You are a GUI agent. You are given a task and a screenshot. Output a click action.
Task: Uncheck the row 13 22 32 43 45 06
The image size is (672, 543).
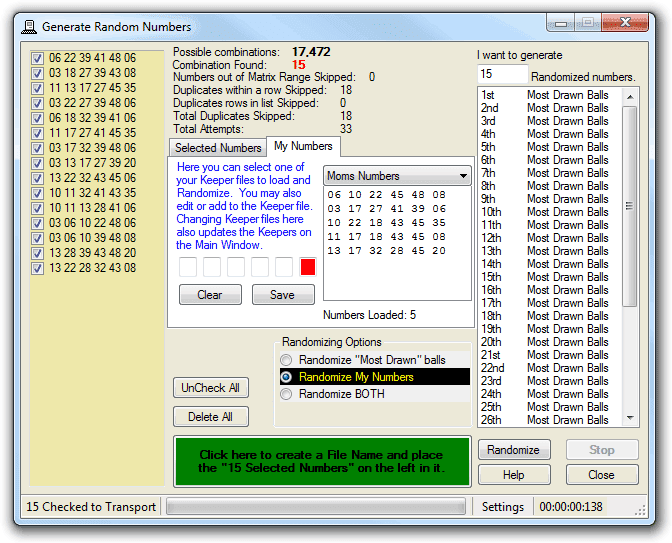[37, 178]
